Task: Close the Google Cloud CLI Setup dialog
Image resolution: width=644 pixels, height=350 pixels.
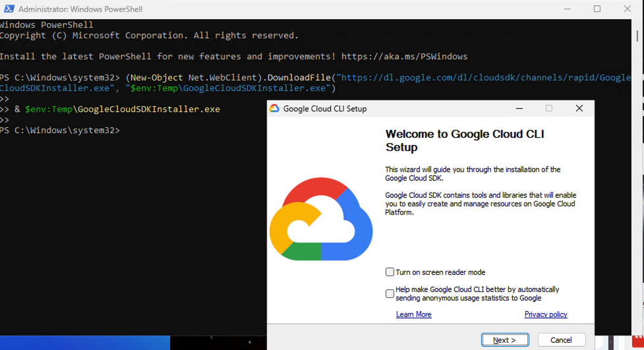Action: [579, 109]
